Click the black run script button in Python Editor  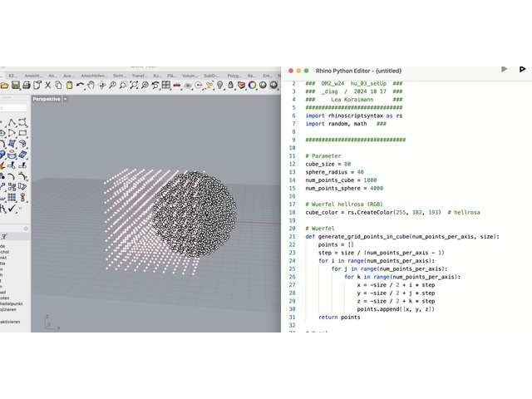tap(522, 69)
